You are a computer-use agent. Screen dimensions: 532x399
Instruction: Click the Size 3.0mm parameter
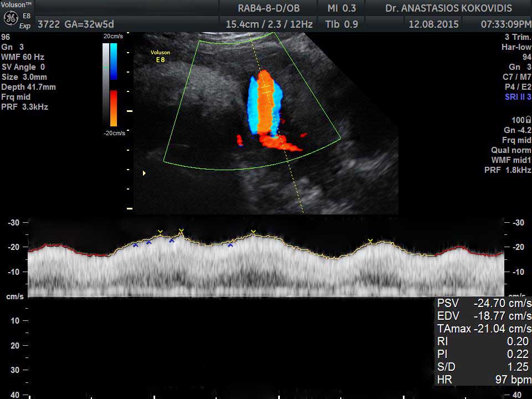point(24,77)
